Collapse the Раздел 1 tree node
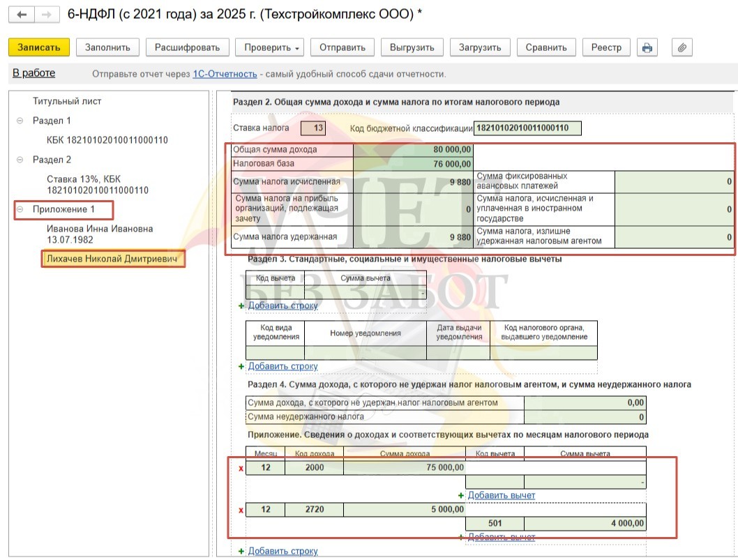 click(x=20, y=121)
